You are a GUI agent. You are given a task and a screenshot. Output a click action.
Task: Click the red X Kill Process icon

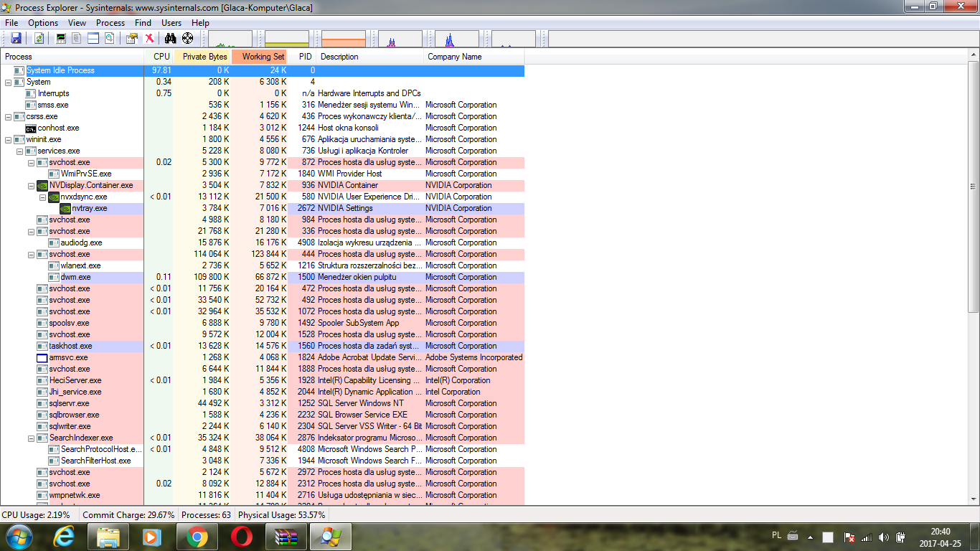point(149,38)
